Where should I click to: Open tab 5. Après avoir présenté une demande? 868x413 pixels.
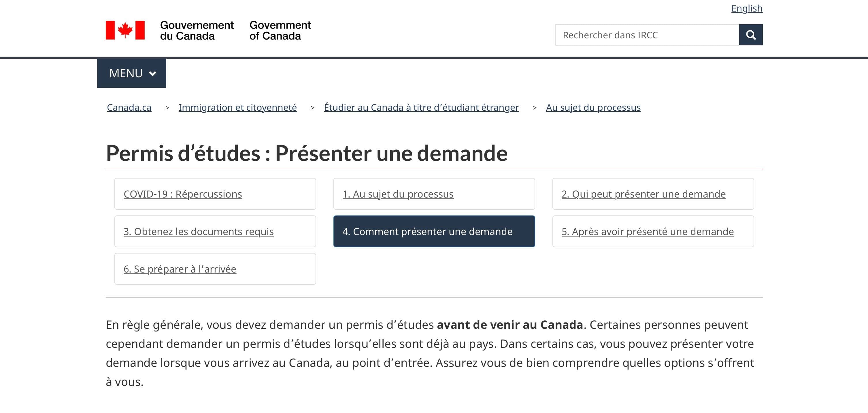647,232
